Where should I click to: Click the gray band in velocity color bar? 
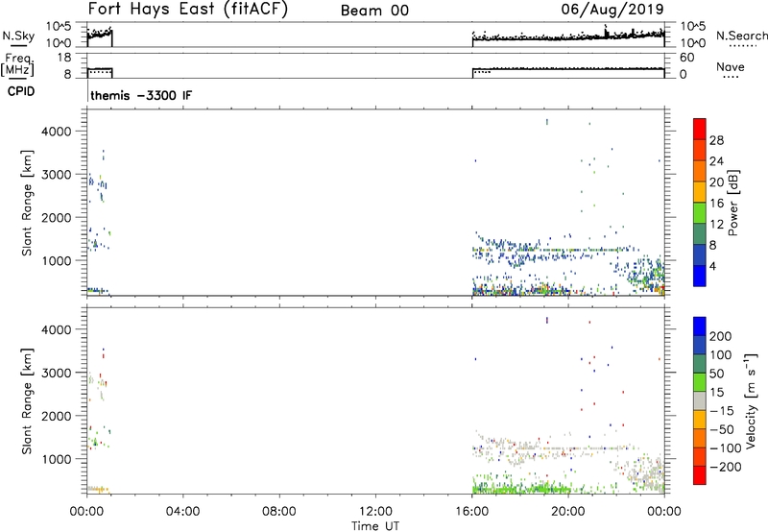pos(700,401)
